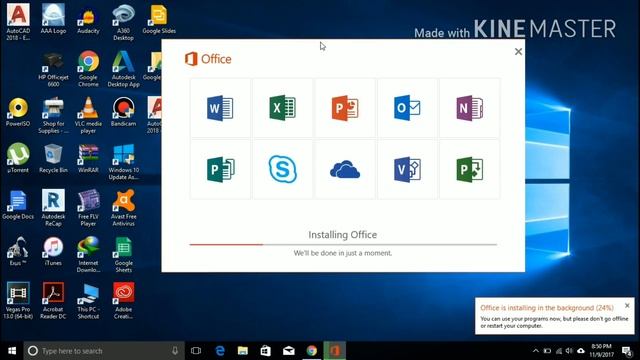The height and width of the screenshot is (360, 640).
Task: Click the Excel icon in Office installer
Action: pos(282,108)
